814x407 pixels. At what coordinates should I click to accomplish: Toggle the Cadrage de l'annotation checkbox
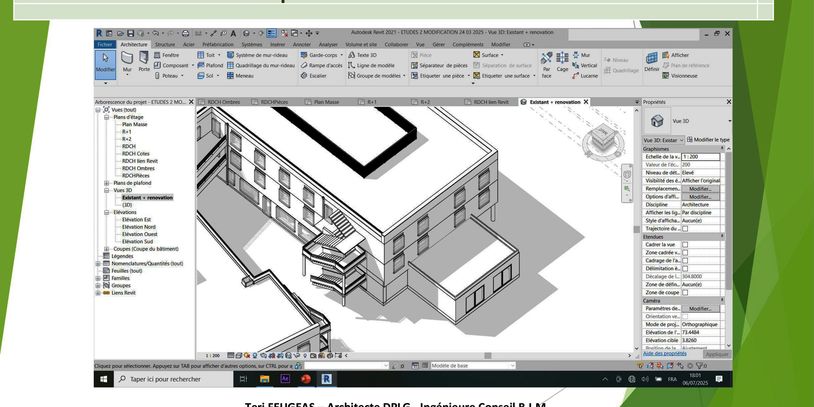pos(685,261)
